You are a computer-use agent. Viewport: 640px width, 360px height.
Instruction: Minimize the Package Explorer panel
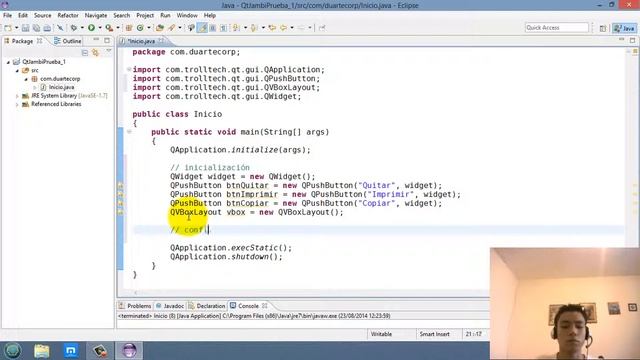point(96,40)
